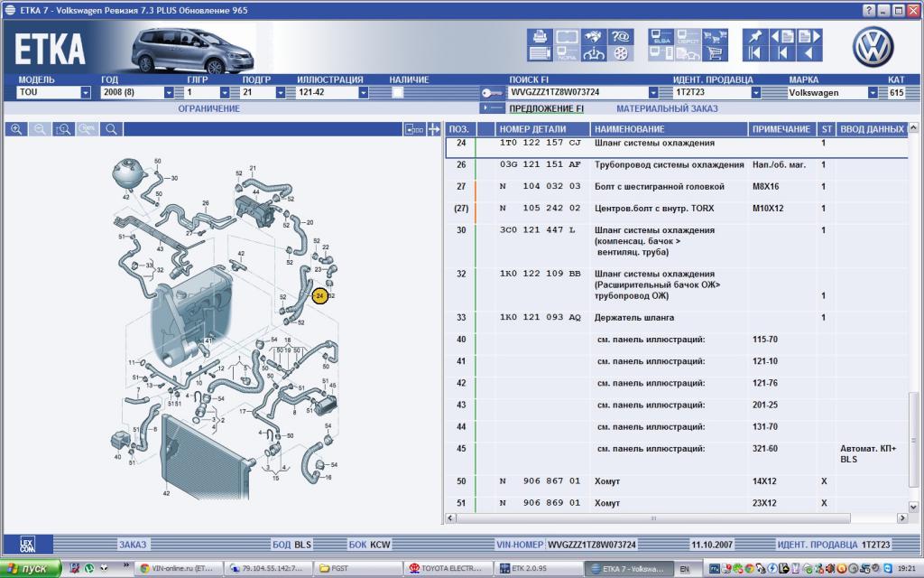The image size is (924, 578).
Task: Open the illustration reference 321-60
Action: pos(765,449)
